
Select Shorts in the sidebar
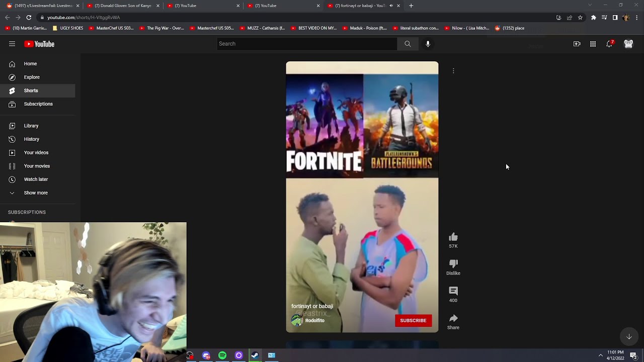38,90
